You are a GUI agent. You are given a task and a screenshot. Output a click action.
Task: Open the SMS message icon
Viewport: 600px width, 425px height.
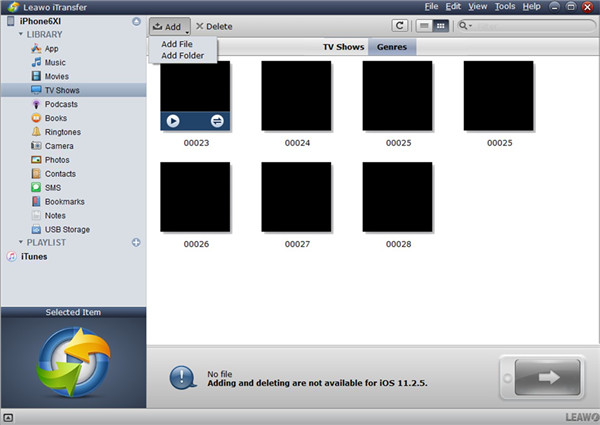pos(36,187)
